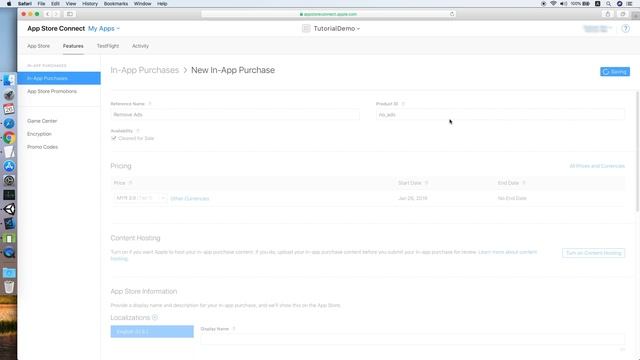Open Spotlight search in menu bar

point(608,4)
